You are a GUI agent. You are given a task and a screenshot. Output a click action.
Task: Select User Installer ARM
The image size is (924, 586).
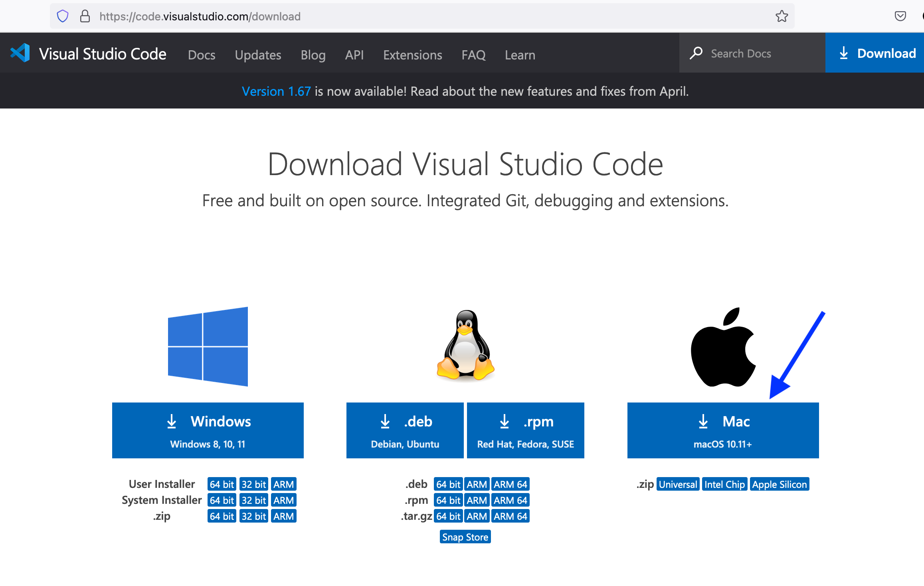(x=283, y=484)
